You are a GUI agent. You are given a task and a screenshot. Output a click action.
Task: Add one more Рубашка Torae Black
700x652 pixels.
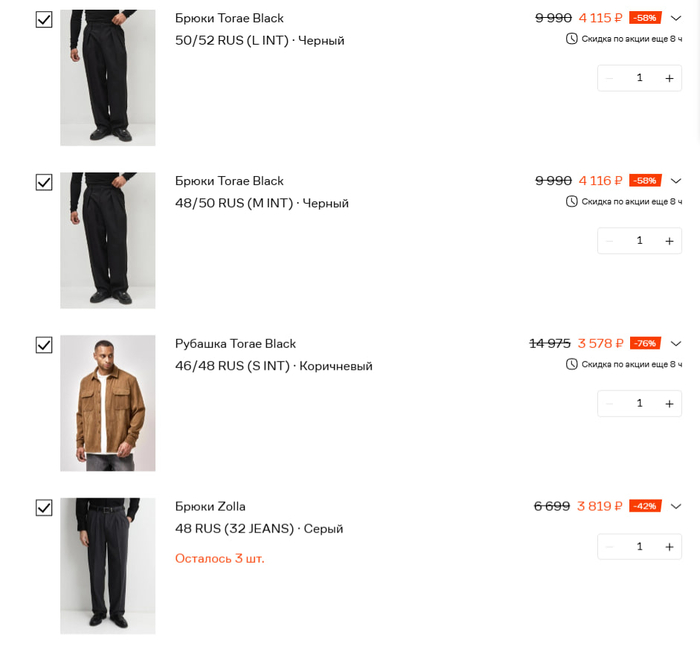click(669, 404)
